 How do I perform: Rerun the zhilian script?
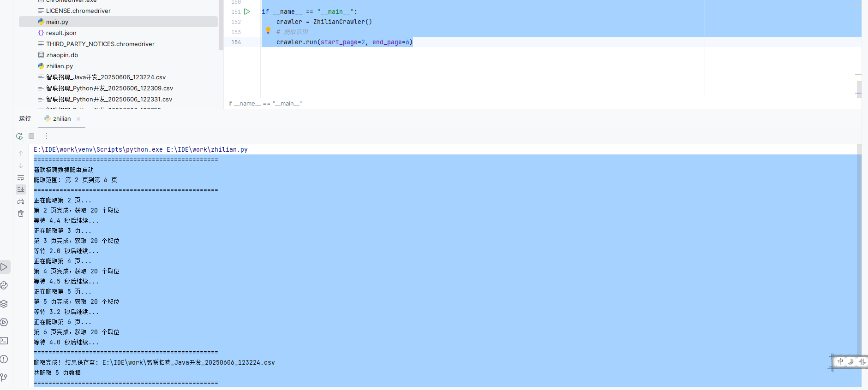coord(19,136)
